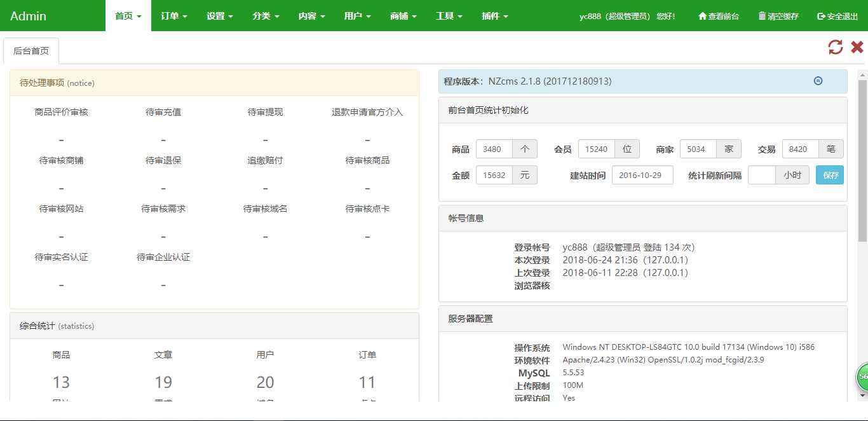Click the 商品 count input field
Viewport: 868px width, 421px height.
(x=494, y=149)
